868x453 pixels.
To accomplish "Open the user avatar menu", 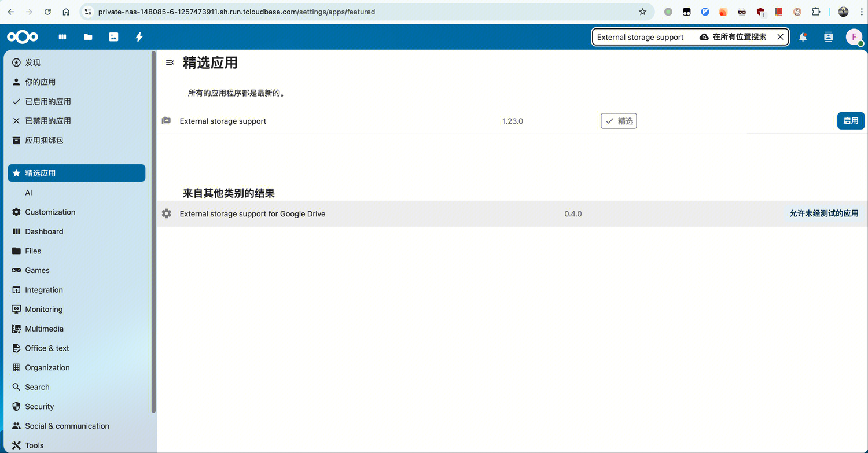I will (854, 37).
